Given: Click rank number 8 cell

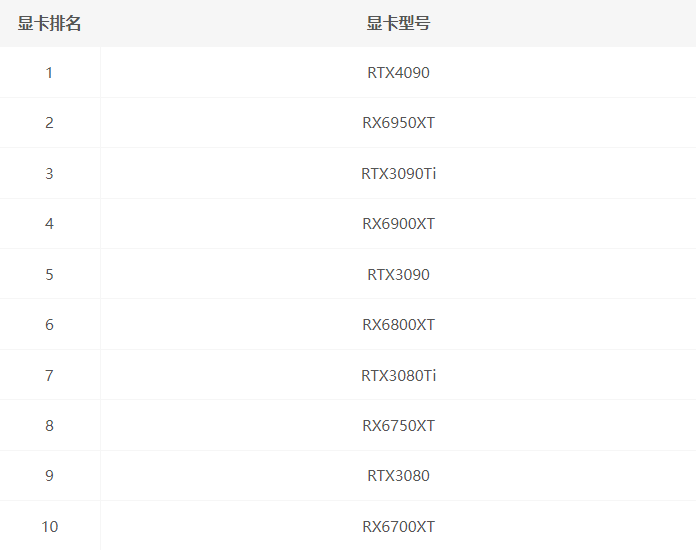Looking at the screenshot, I should pos(49,425).
